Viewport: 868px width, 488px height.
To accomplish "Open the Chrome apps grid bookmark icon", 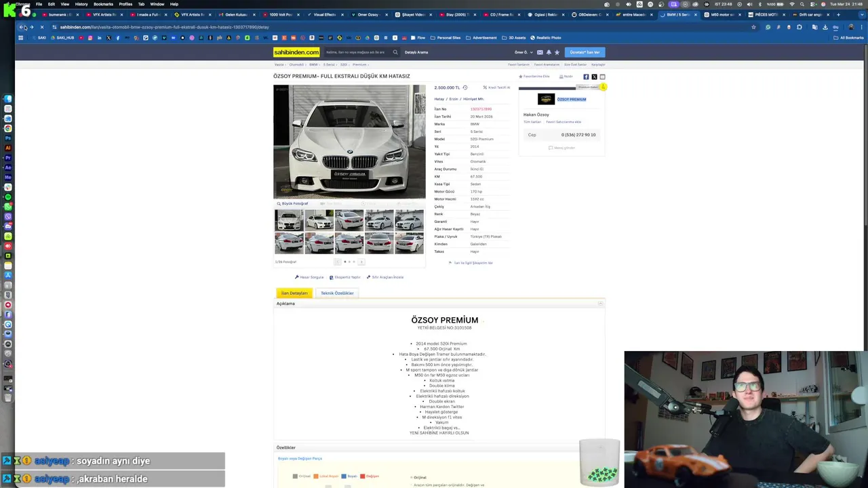I will point(21,38).
